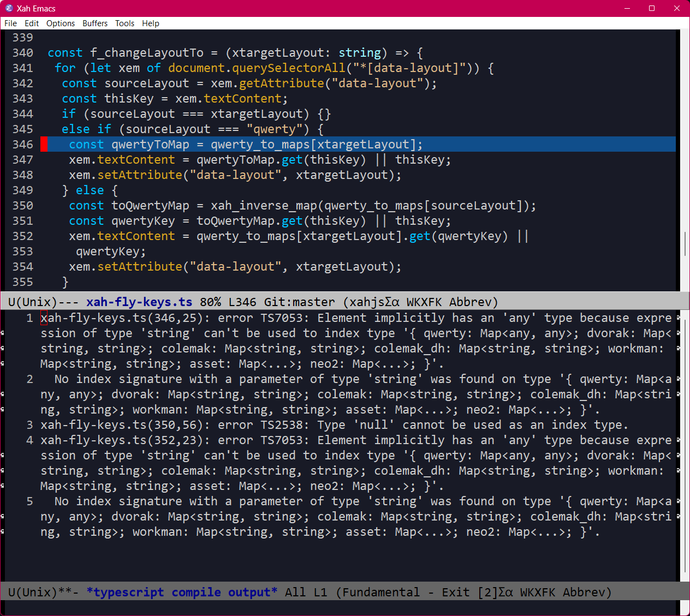This screenshot has width=690, height=616.
Task: Click buffer name xah-fly-keys.ts in mode line
Action: click(x=139, y=302)
